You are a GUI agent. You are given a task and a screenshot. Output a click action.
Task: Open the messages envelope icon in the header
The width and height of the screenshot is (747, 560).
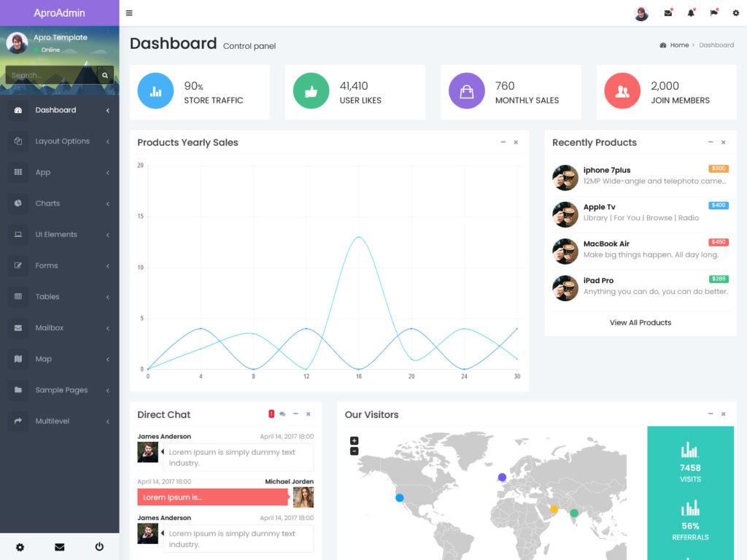(667, 12)
